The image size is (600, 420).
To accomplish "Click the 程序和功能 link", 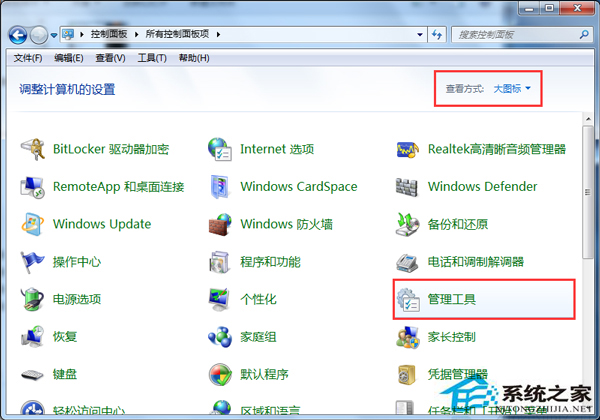I will [270, 262].
